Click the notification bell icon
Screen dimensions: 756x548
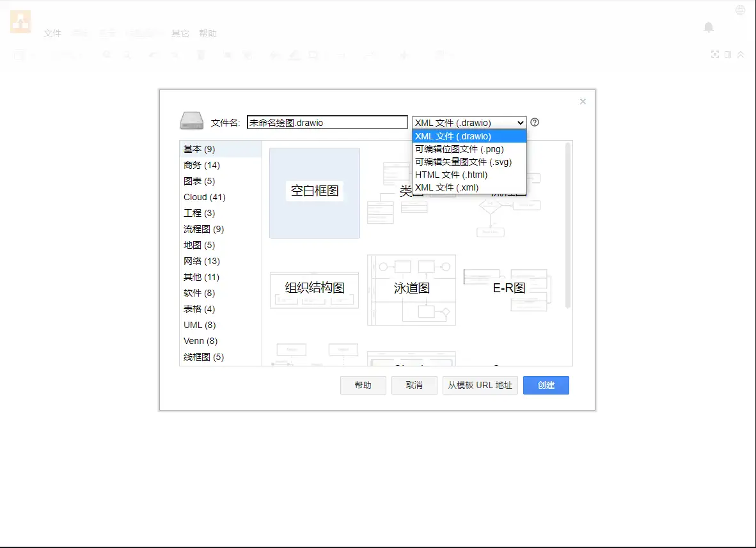pos(708,27)
